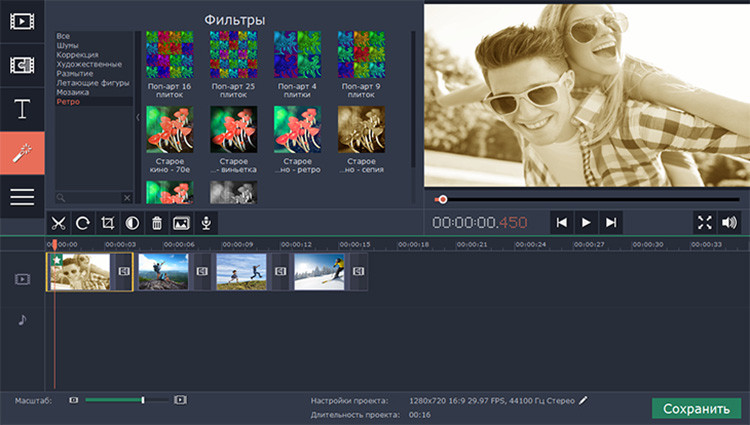Viewport: 750px width, 425px height.
Task: Select the crop tool
Action: (x=108, y=223)
